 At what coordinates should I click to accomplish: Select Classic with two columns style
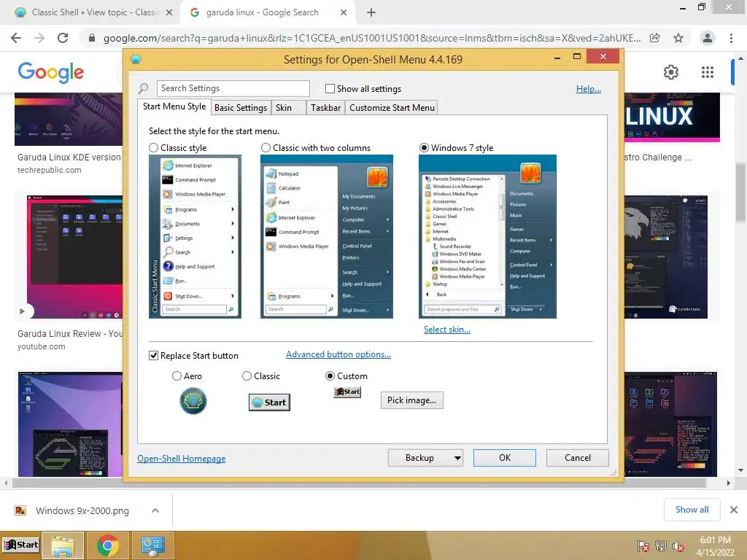pyautogui.click(x=266, y=148)
